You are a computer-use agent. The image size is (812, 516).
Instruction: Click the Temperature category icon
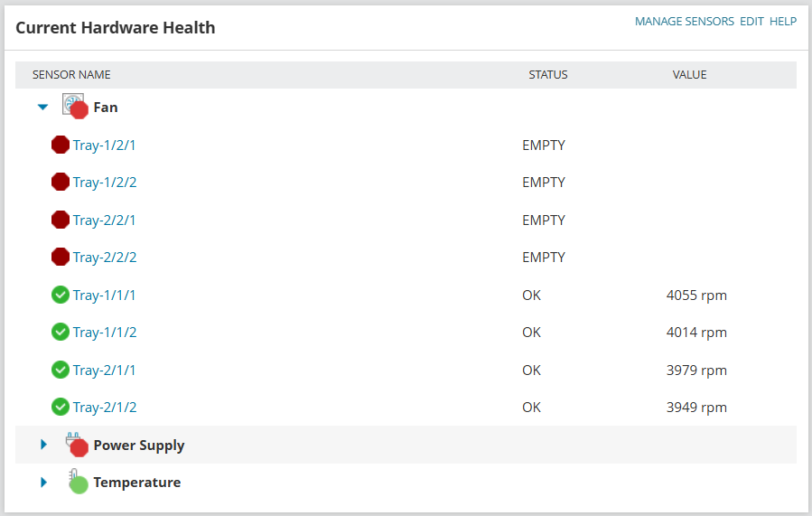tap(76, 482)
